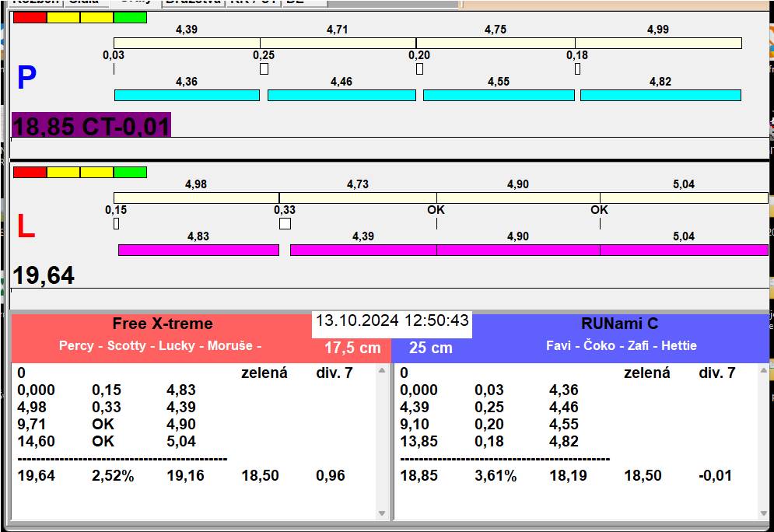Open the Družstva tab
Viewport: 774px width, 532px height.
click(x=193, y=2)
